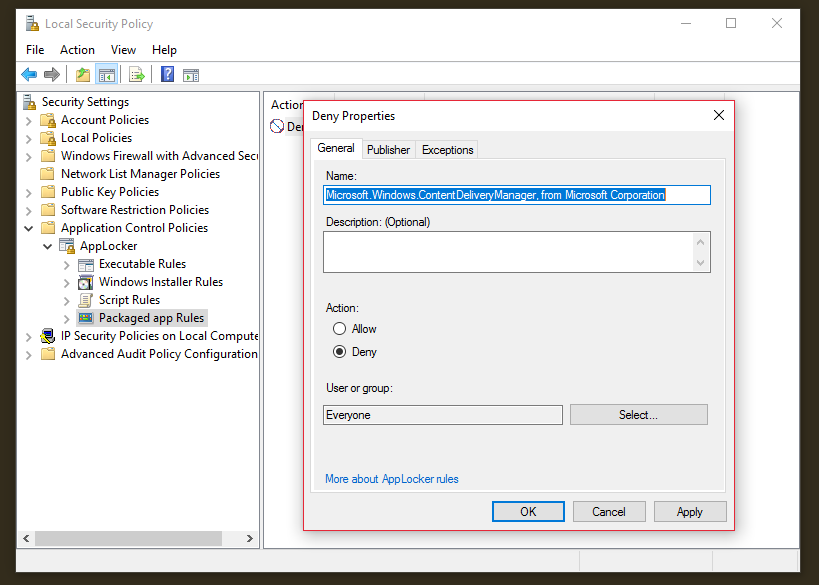Switch to the General tab
The image size is (819, 585).
[336, 148]
